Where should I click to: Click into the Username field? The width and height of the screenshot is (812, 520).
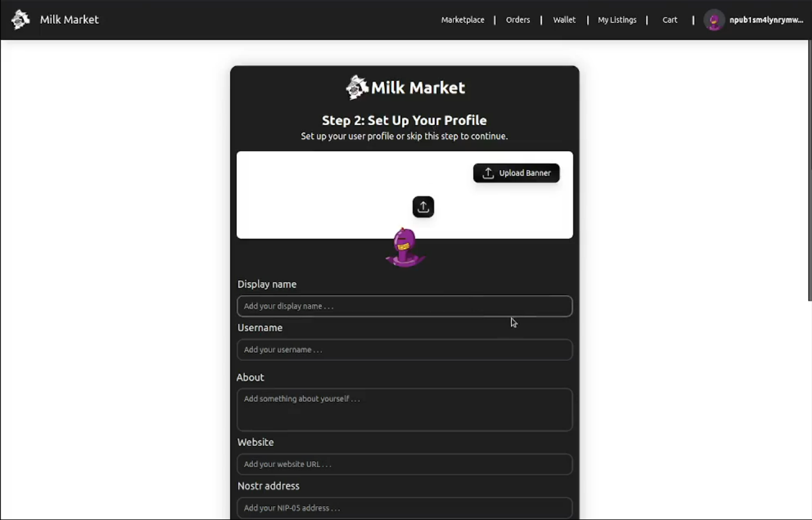pyautogui.click(x=404, y=350)
